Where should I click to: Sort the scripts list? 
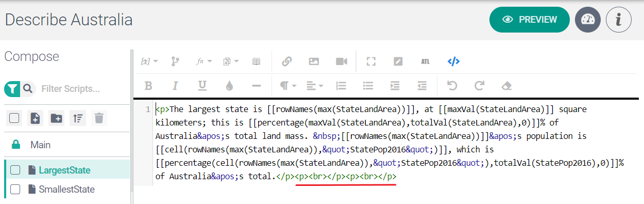pyautogui.click(x=78, y=118)
